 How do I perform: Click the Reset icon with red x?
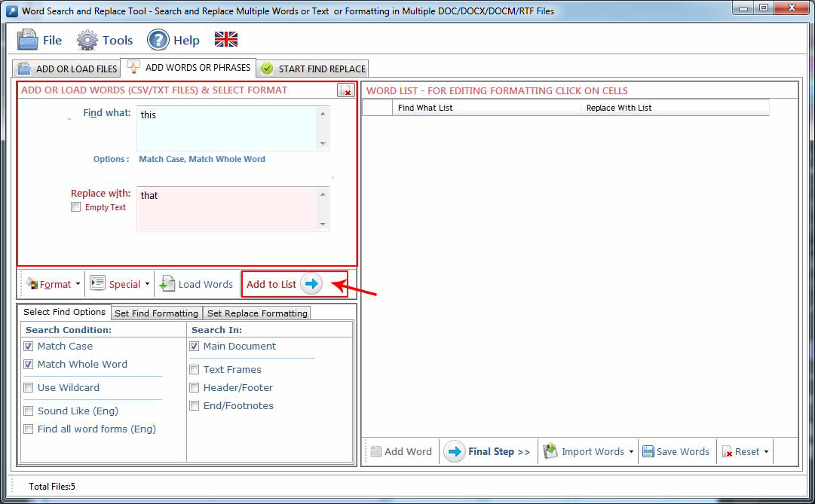[x=727, y=451]
